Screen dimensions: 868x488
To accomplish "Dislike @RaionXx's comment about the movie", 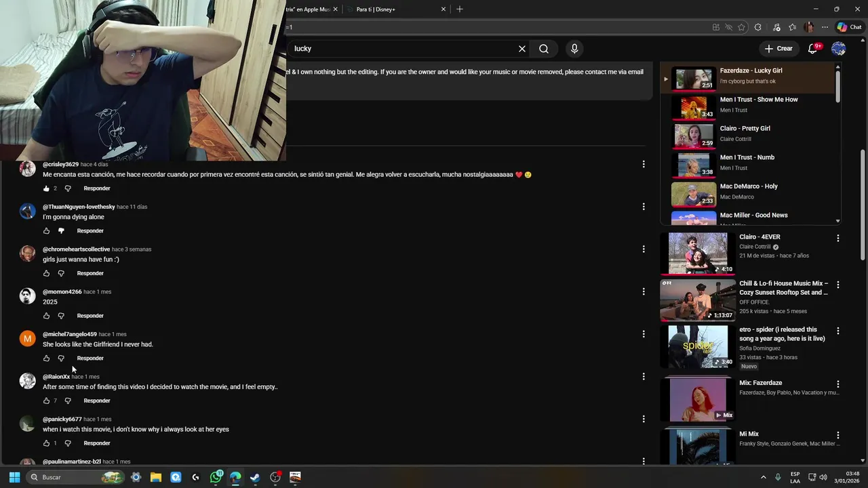I will (67, 401).
